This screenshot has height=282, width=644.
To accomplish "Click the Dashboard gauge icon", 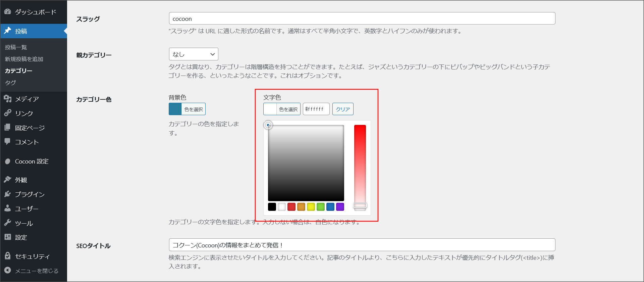I will pyautogui.click(x=8, y=12).
